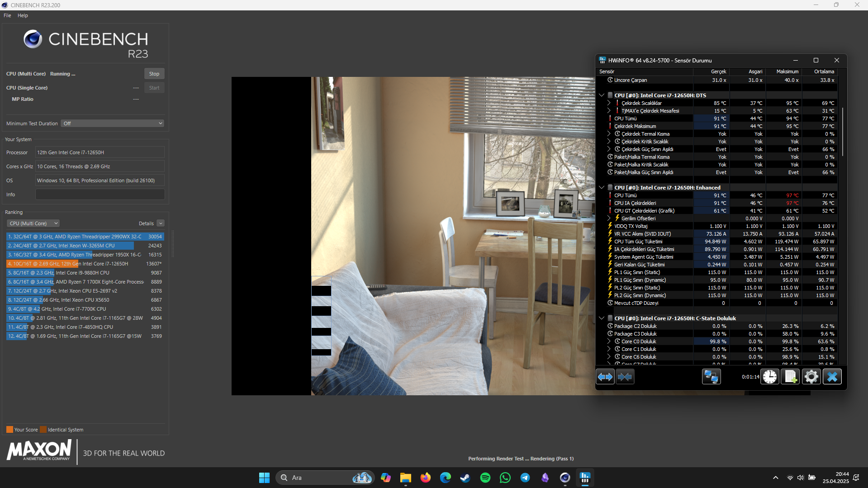This screenshot has width=868, height=488.
Task: Switch to Cinebench taskbar icon
Action: 565,478
